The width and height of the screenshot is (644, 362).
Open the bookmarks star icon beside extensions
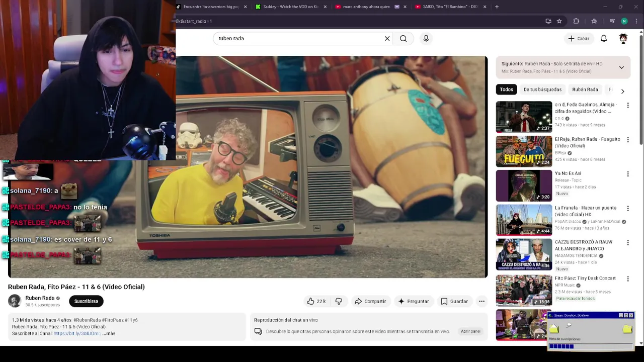click(594, 21)
